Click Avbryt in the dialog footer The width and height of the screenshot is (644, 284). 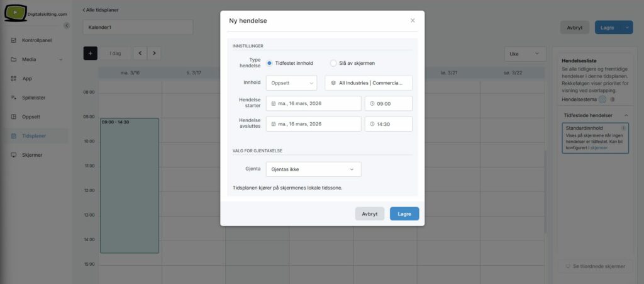[370, 213]
